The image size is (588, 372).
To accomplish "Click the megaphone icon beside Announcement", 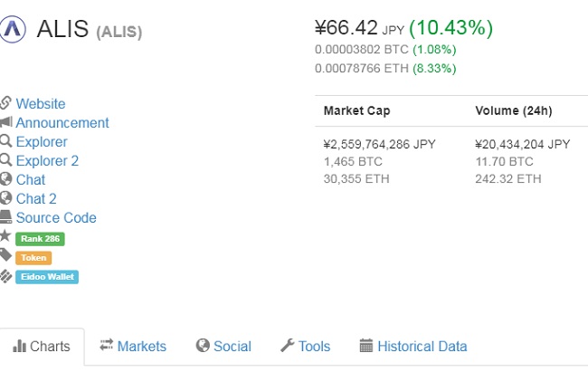I will pyautogui.click(x=6, y=122).
